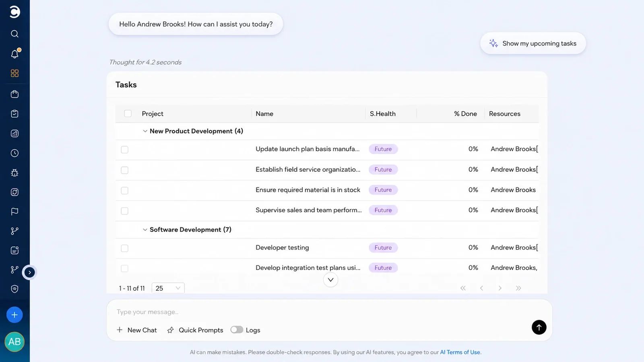Go to first page of tasks

(463, 288)
